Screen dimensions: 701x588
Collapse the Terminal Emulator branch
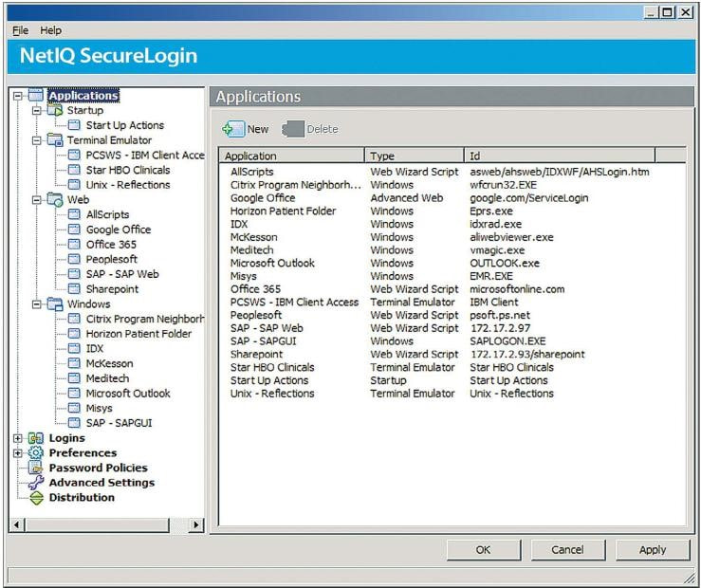click(37, 140)
